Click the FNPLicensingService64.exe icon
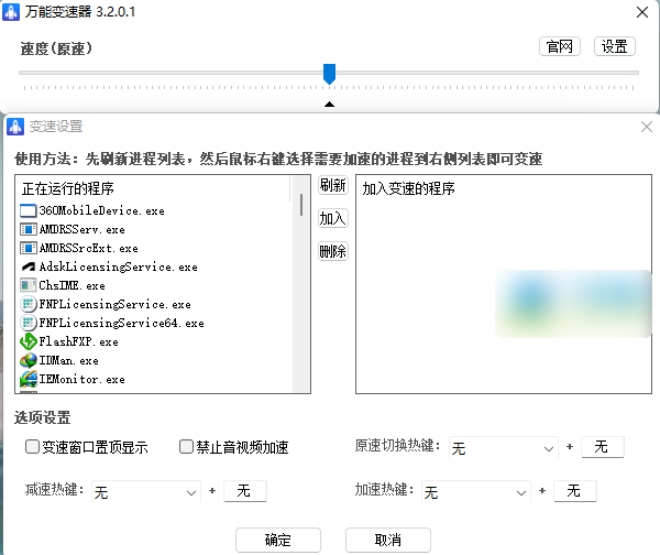Screen dimensions: 660x555 (28, 323)
